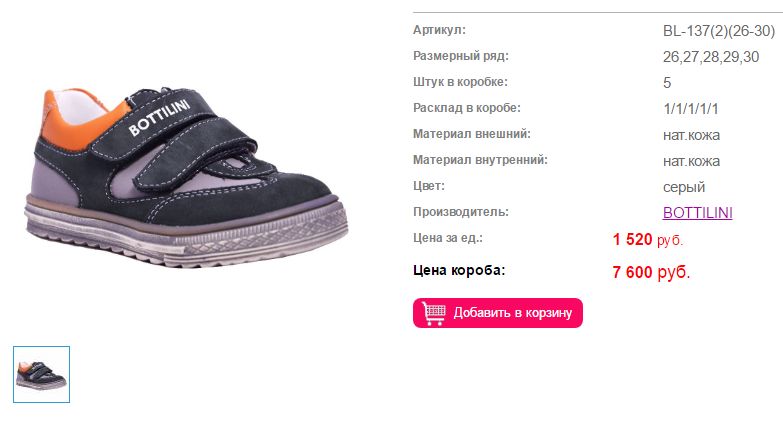
Task: Click the Цена короба label
Action: pyautogui.click(x=459, y=270)
